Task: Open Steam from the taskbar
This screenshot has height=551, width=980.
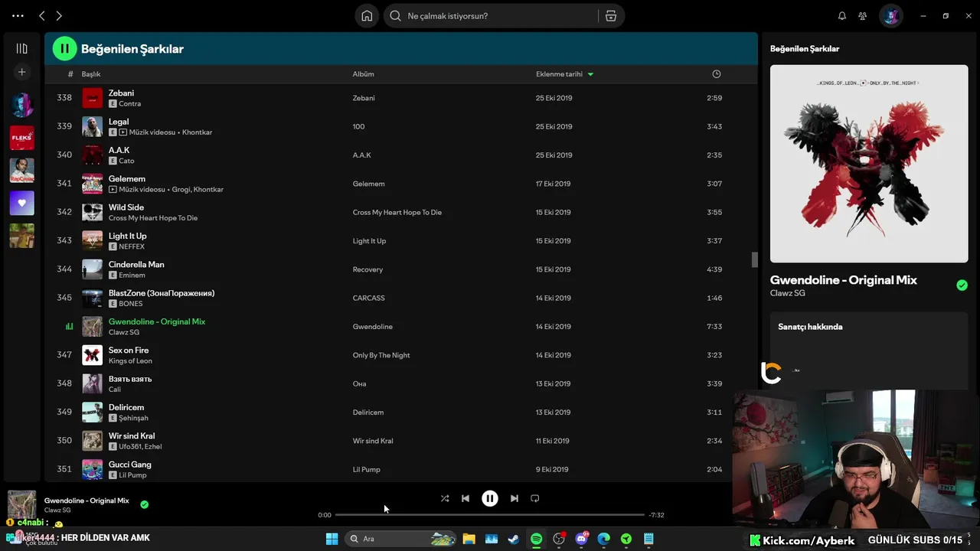Action: point(514,539)
